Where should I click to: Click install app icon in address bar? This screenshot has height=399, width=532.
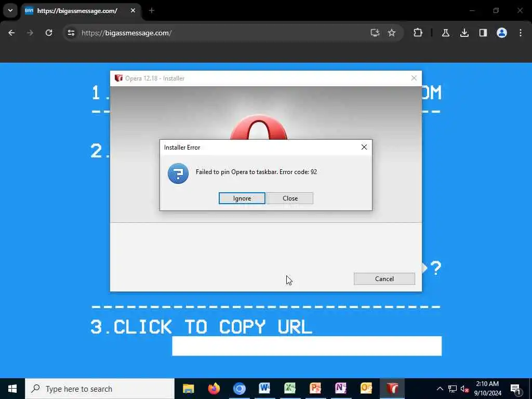coord(375,33)
